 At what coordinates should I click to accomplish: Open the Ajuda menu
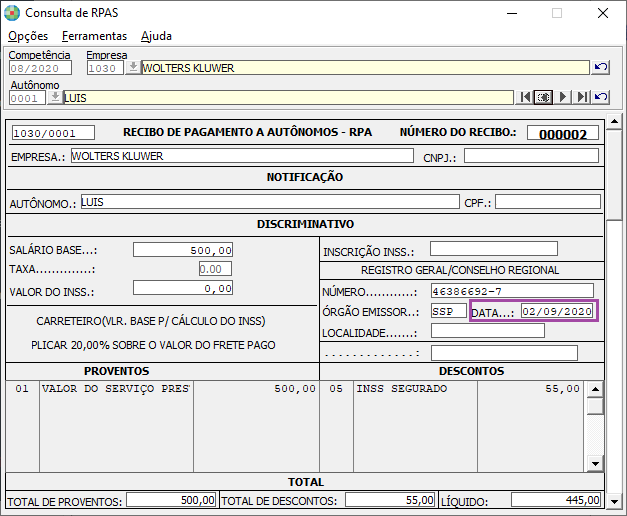click(x=156, y=36)
